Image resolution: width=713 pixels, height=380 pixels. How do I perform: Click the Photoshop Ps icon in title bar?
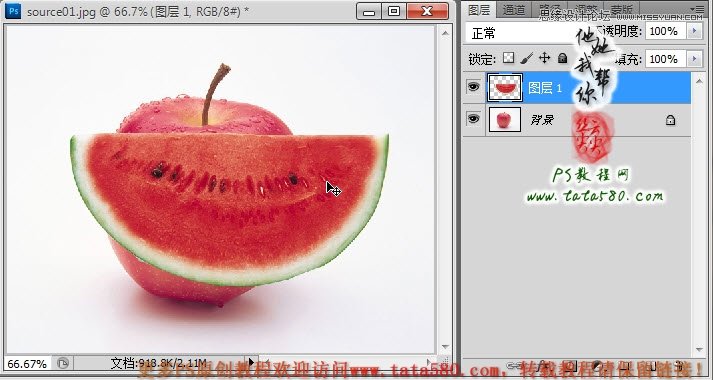click(x=13, y=11)
